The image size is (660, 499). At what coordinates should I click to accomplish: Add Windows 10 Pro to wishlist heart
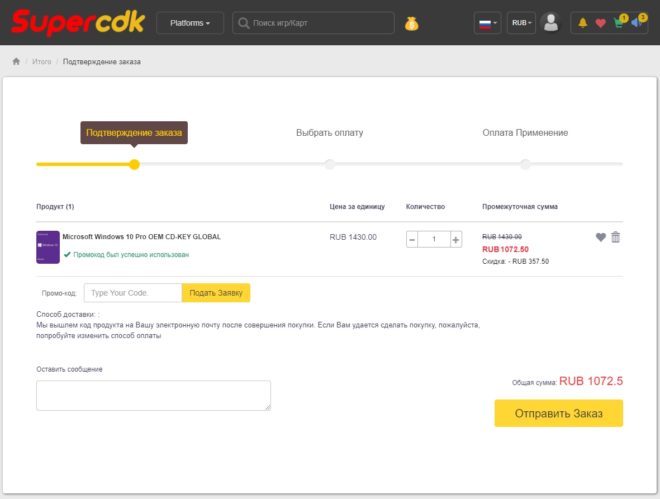click(601, 237)
